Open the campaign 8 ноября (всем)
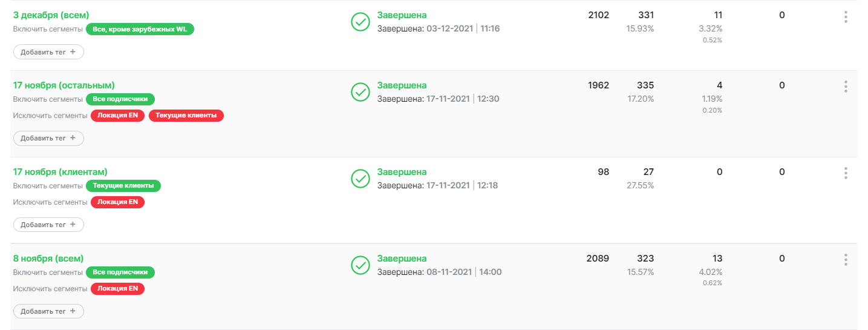Screen dimensions: 868x330 48,259
